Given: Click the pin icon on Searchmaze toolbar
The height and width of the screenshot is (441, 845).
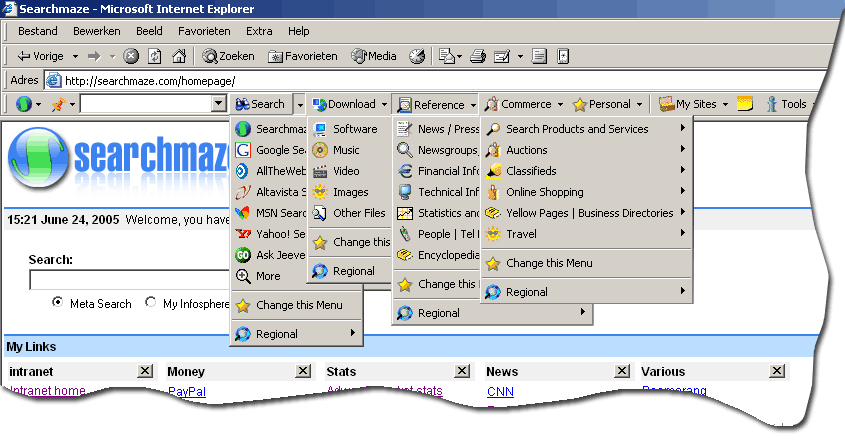Looking at the screenshot, I should (x=58, y=104).
